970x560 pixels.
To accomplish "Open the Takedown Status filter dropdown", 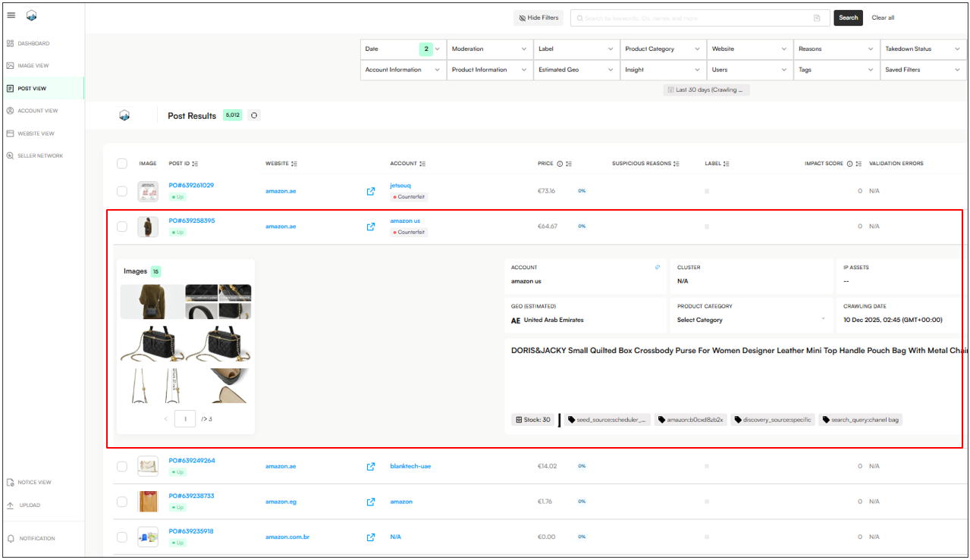I will click(923, 48).
